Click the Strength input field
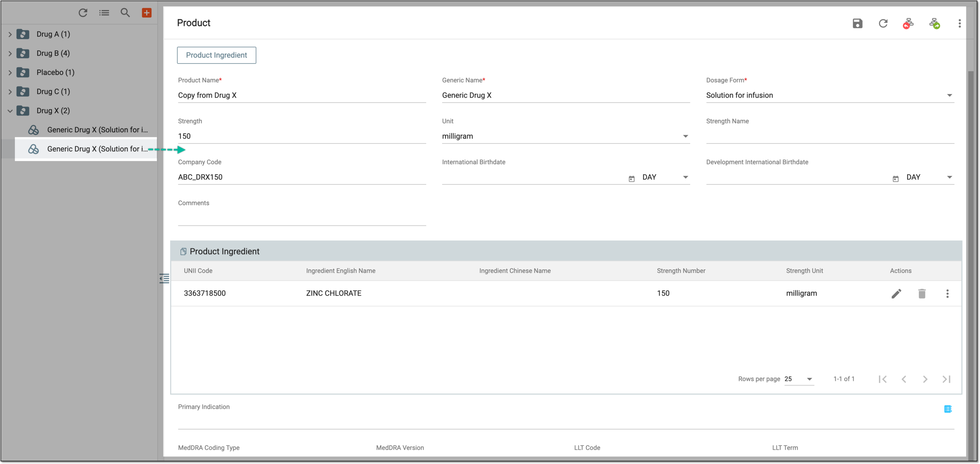 pos(302,136)
